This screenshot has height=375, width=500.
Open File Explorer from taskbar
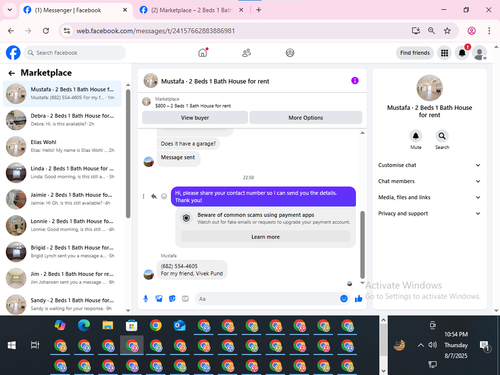(108, 326)
